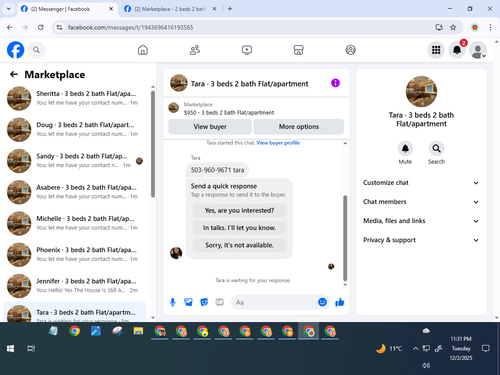Open Sheritta's conversation

pyautogui.click(x=75, y=98)
